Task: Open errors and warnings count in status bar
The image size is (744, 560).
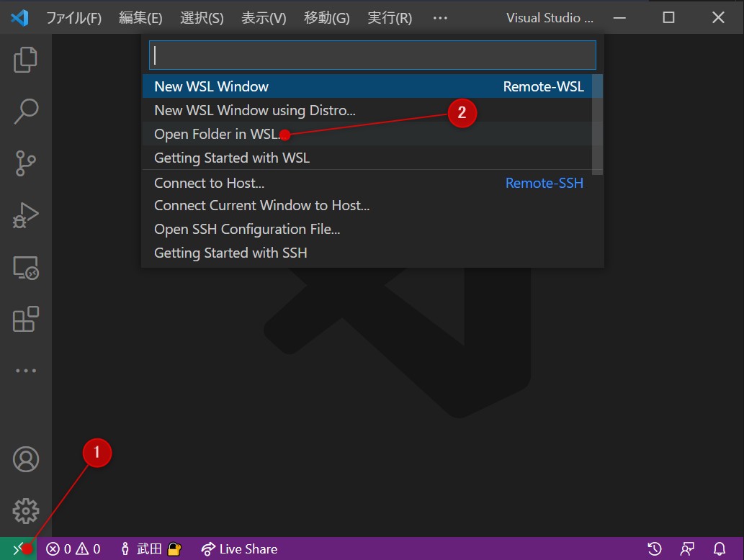Action: coord(73,549)
